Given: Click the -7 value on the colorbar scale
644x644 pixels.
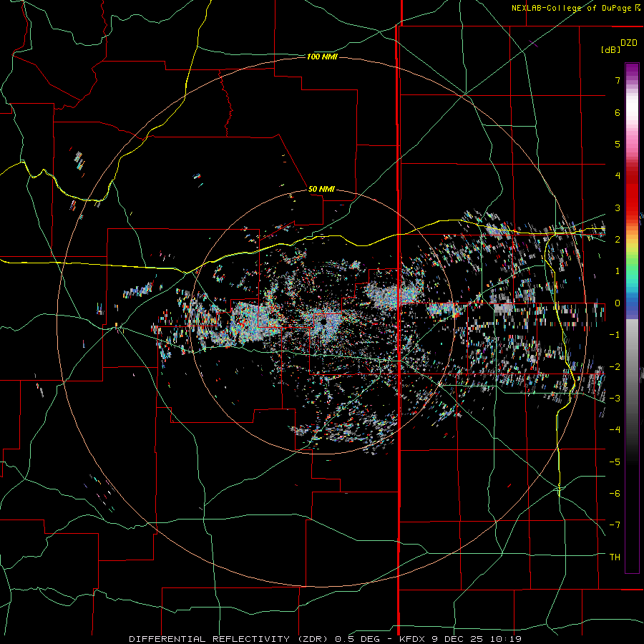Looking at the screenshot, I should (615, 525).
